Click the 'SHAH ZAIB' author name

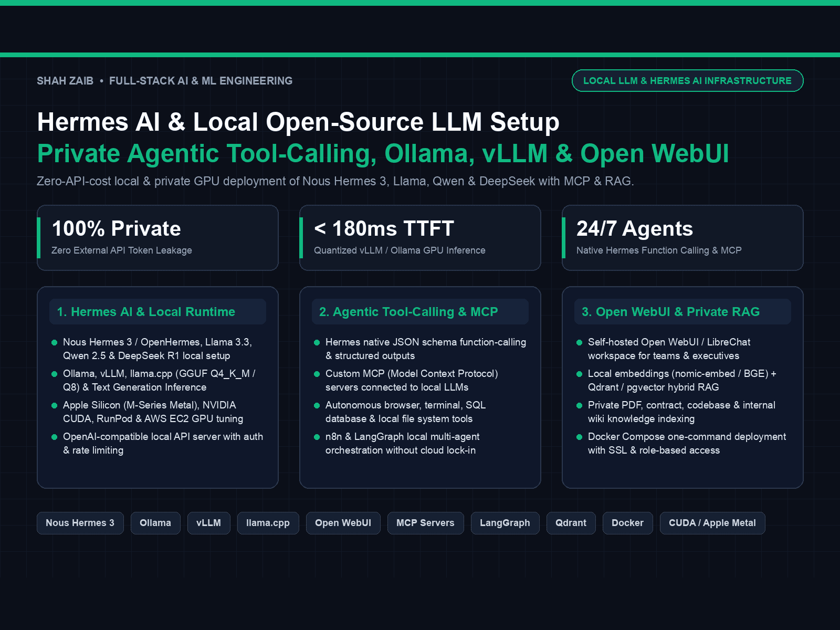click(65, 81)
